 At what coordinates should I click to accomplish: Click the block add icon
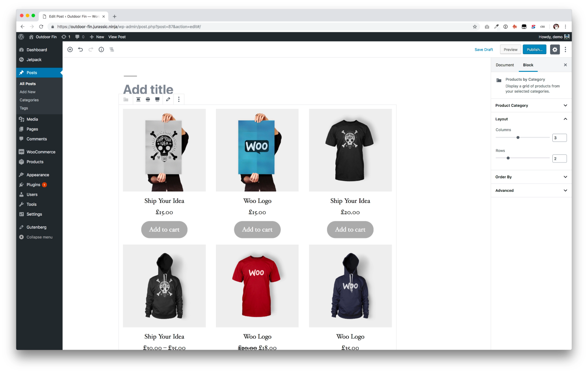point(70,49)
